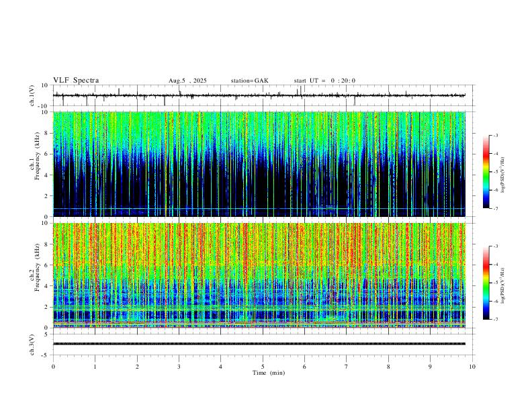Click inside the ch.2 spectrogram panel
532x411 pixels.
(259, 275)
